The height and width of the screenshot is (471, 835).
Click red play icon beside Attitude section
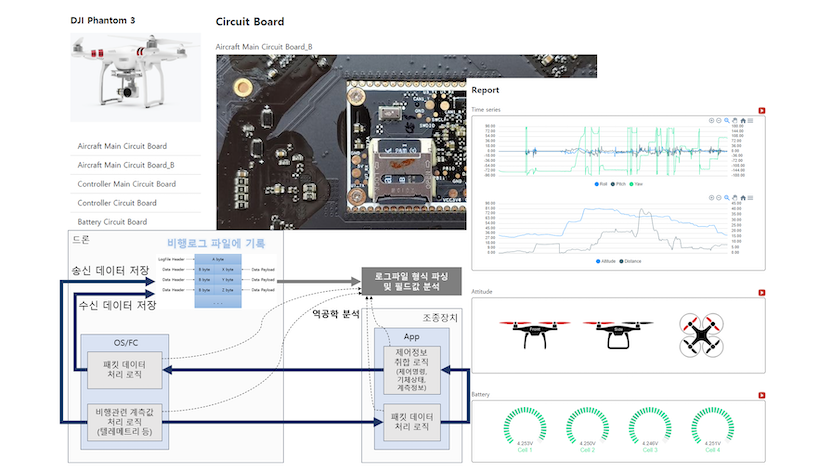(x=761, y=292)
